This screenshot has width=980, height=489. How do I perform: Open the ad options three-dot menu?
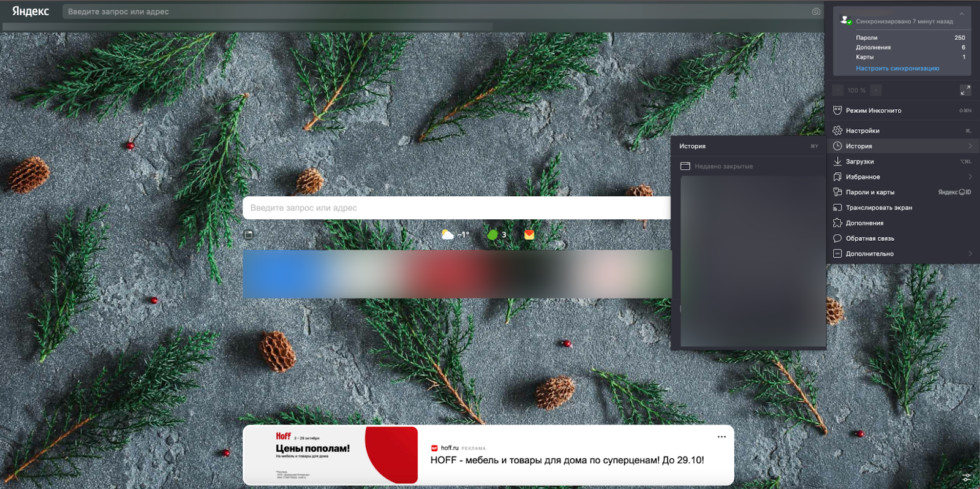coord(722,437)
